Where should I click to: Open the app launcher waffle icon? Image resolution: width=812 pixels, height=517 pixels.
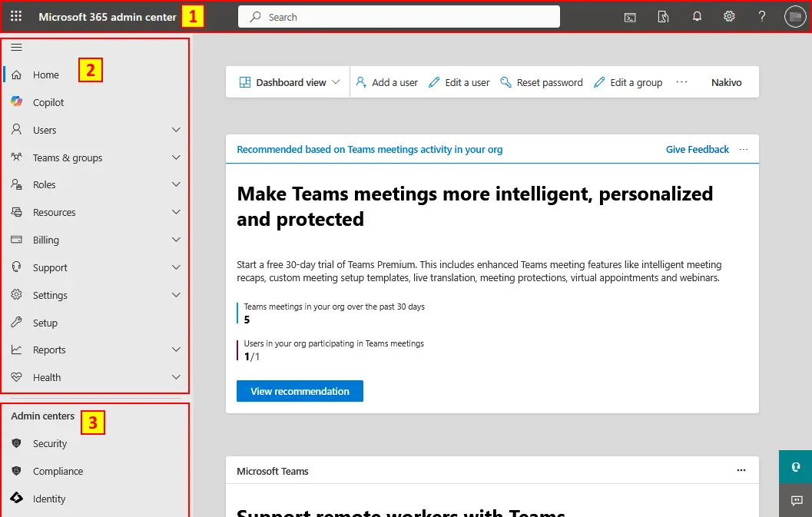(x=16, y=16)
